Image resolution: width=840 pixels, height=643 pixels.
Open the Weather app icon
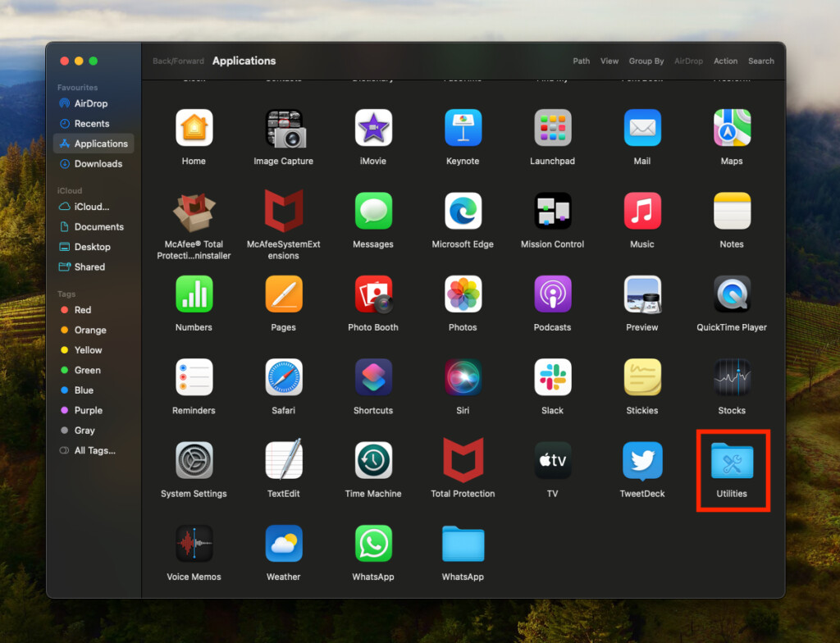[283, 543]
